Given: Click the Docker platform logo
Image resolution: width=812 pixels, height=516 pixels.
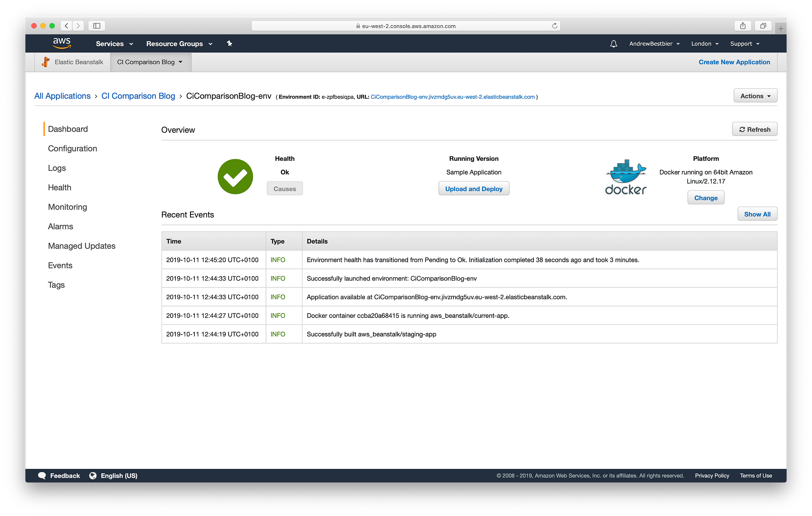Looking at the screenshot, I should pyautogui.click(x=626, y=177).
